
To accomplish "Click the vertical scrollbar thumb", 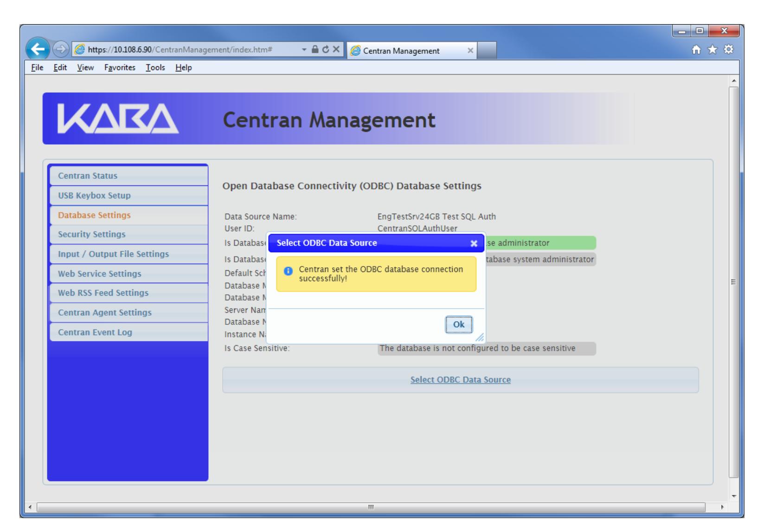I will point(734,282).
